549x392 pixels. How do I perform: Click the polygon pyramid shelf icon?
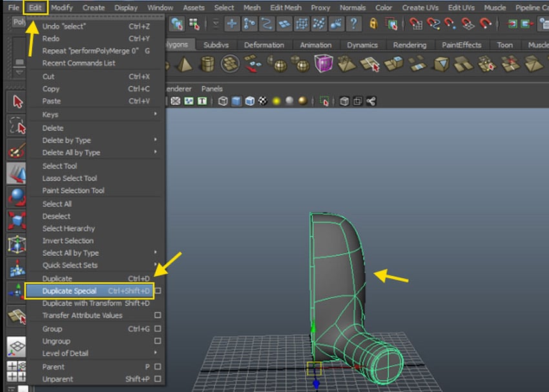185,64
